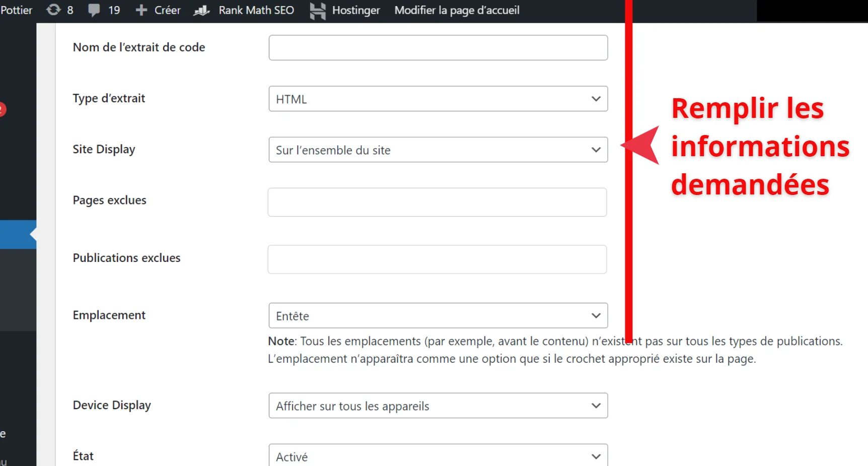868x466 pixels.
Task: Click the red notification badge in the sidebar
Action: (3, 109)
